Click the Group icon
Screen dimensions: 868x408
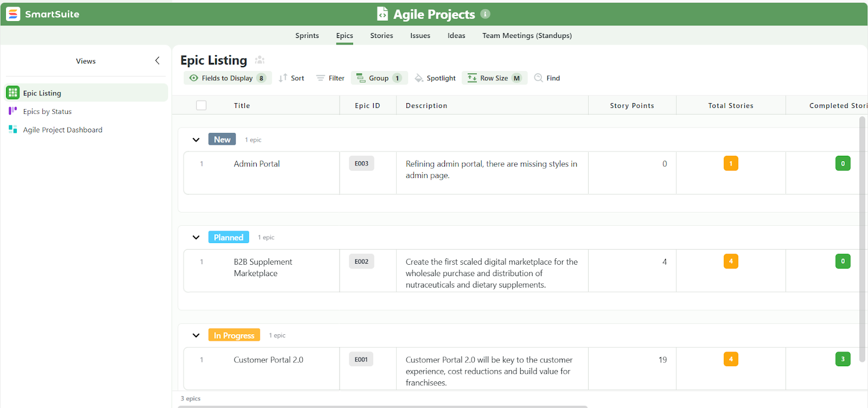pyautogui.click(x=361, y=78)
